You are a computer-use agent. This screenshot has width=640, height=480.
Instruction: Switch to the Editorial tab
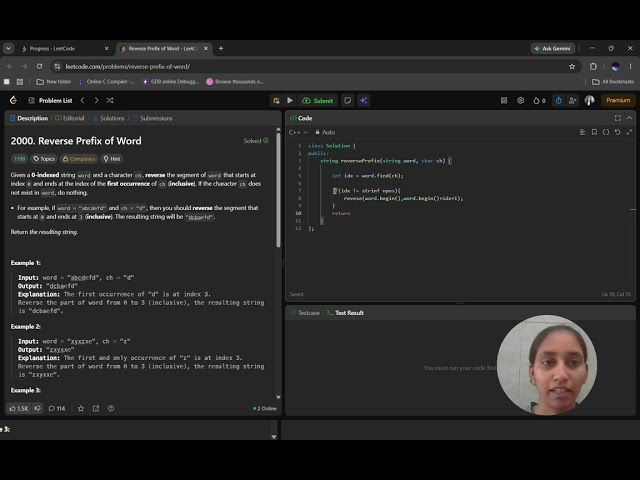point(70,118)
